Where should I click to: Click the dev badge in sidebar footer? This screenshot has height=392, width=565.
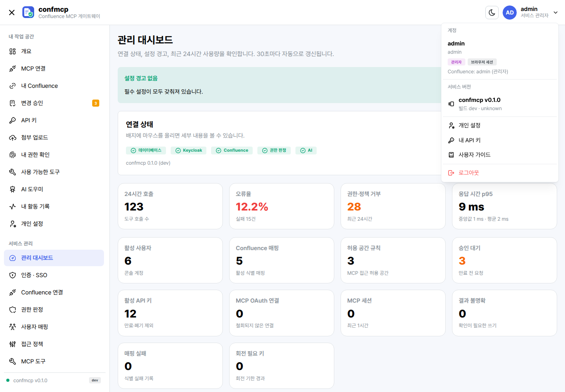pos(95,380)
